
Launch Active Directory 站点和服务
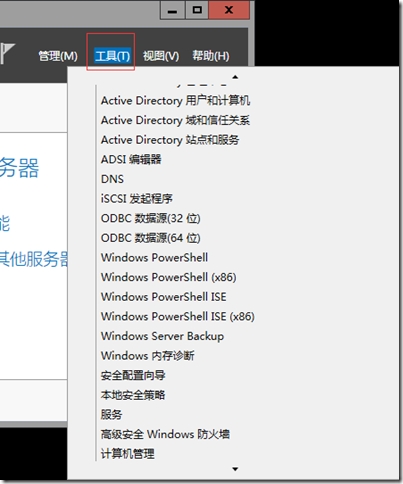coord(170,140)
